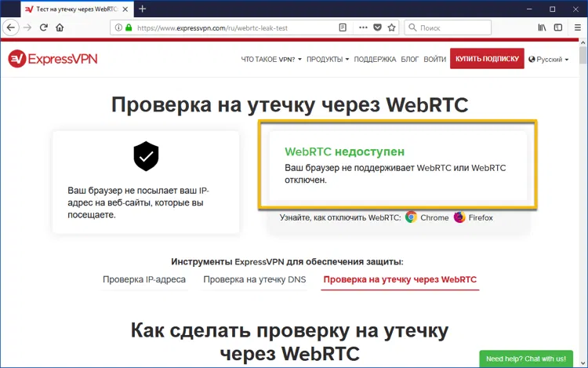Click the Firefox icon for WebRTC instructions

[x=459, y=217]
